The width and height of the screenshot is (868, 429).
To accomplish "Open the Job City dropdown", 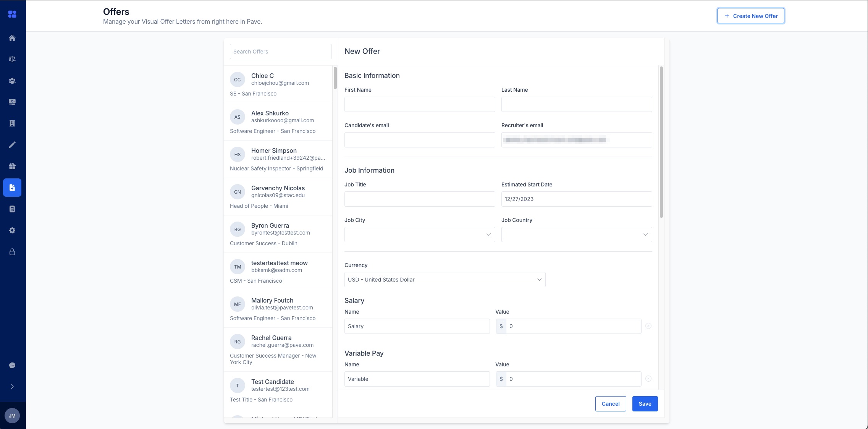I will [x=419, y=234].
